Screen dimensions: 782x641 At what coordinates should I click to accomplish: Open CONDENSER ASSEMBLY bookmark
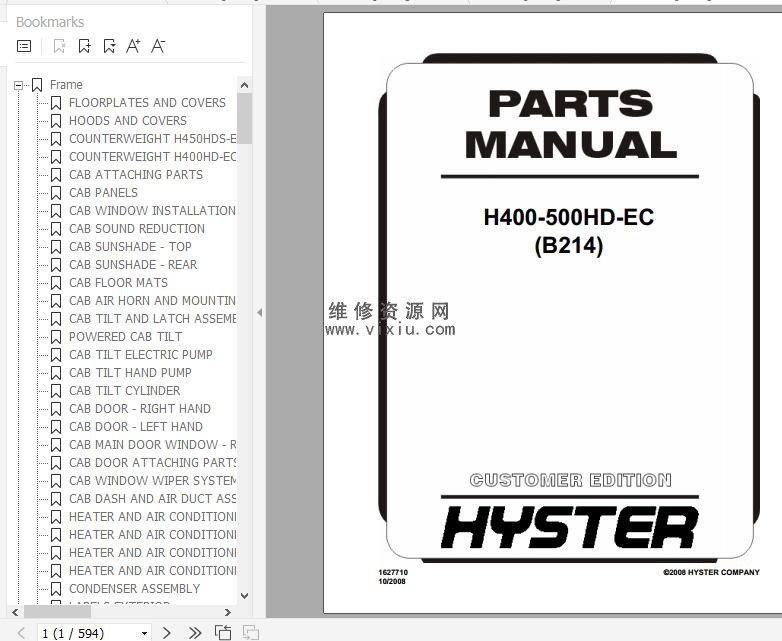134,589
